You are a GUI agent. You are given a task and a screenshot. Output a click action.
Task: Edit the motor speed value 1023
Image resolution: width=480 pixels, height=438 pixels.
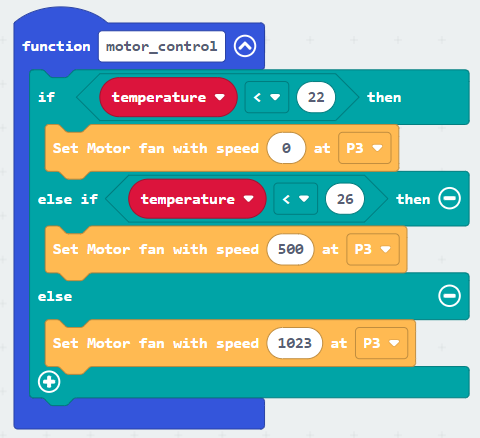click(295, 343)
